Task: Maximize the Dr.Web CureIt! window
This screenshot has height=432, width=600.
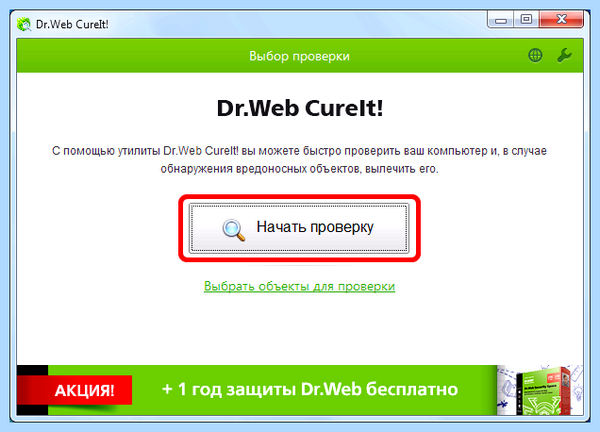Action: click(526, 19)
